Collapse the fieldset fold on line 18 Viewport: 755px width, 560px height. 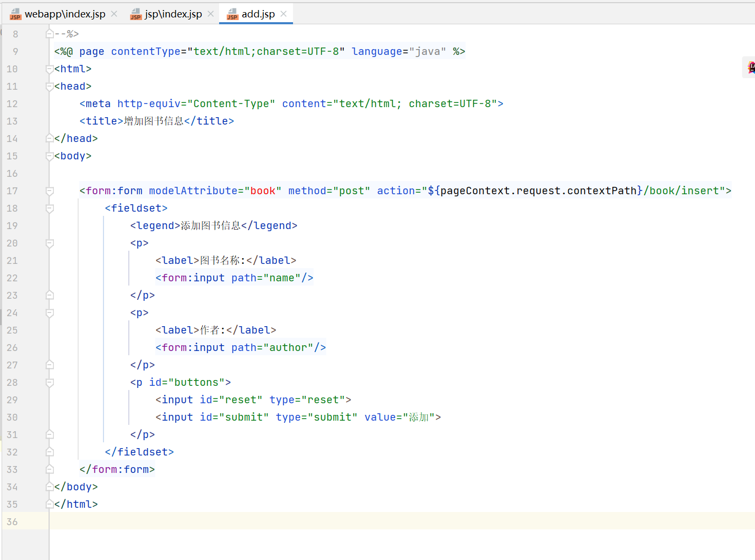(x=50, y=208)
